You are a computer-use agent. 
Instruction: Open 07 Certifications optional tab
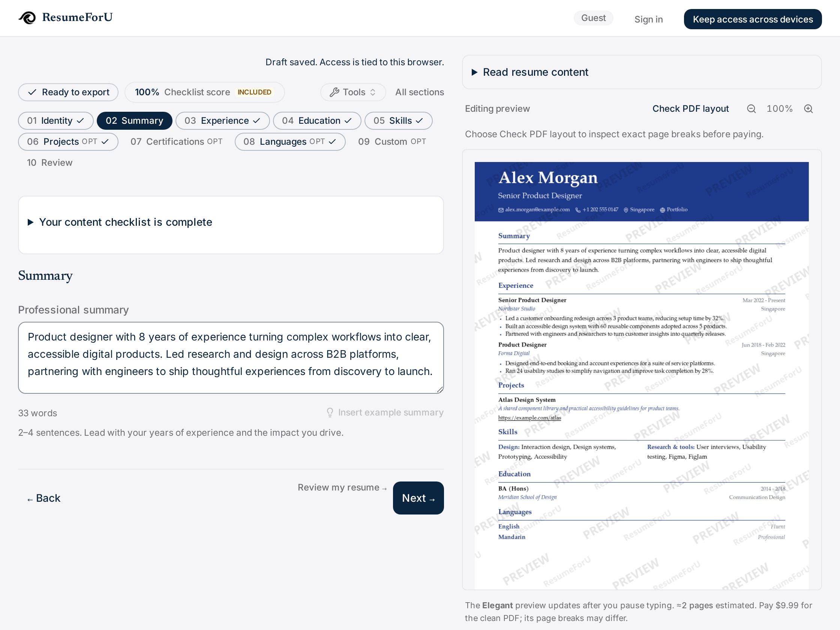pyautogui.click(x=177, y=142)
